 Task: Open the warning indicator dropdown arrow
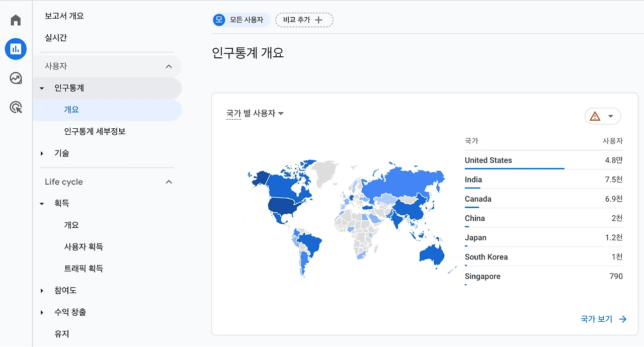point(611,116)
